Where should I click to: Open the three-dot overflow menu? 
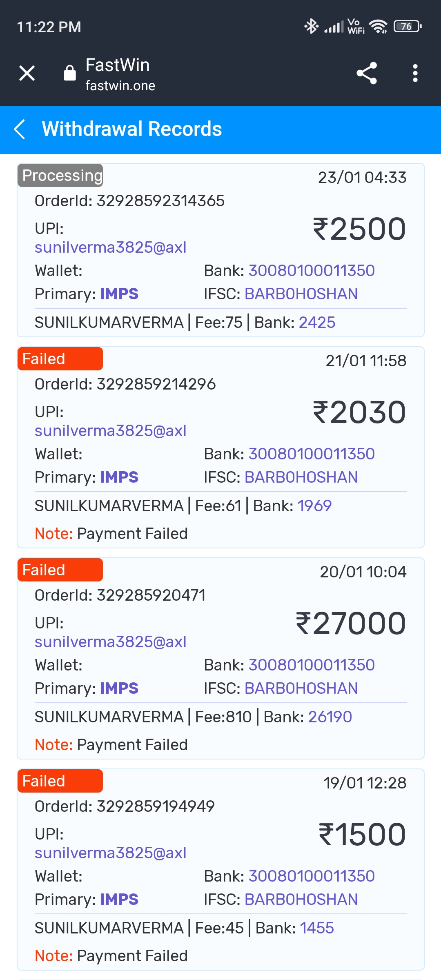pyautogui.click(x=415, y=73)
